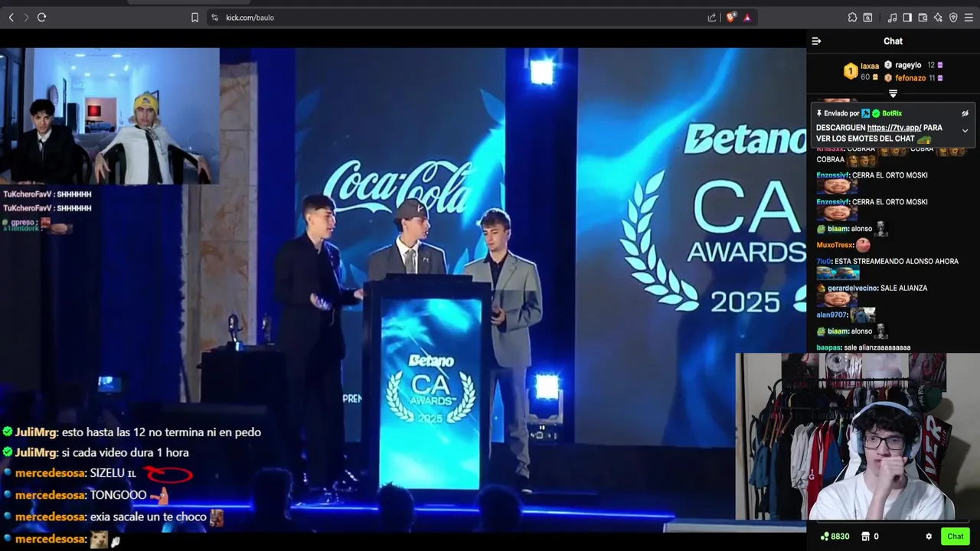
Task: Go forward in browser history
Action: tap(26, 17)
